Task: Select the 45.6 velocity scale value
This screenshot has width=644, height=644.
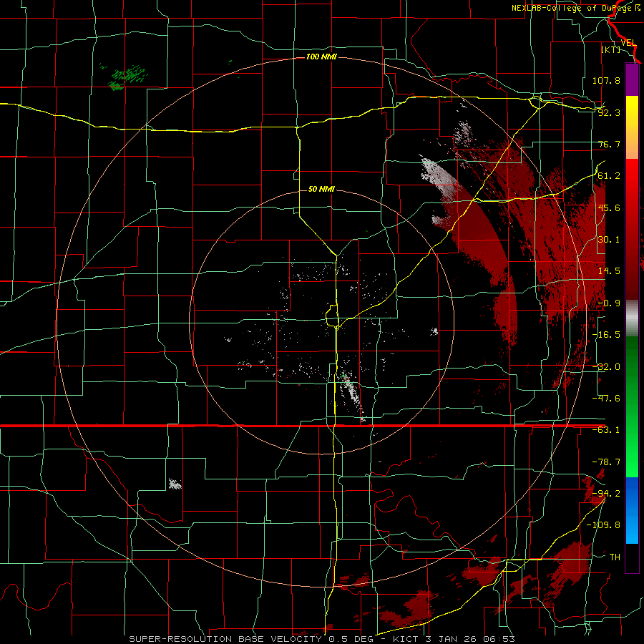Action: [x=609, y=208]
